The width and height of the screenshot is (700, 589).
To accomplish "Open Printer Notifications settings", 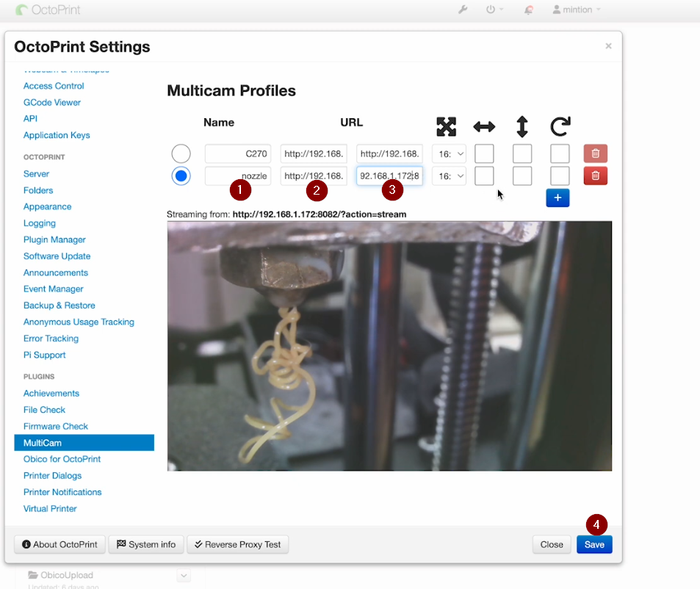I will click(x=62, y=492).
